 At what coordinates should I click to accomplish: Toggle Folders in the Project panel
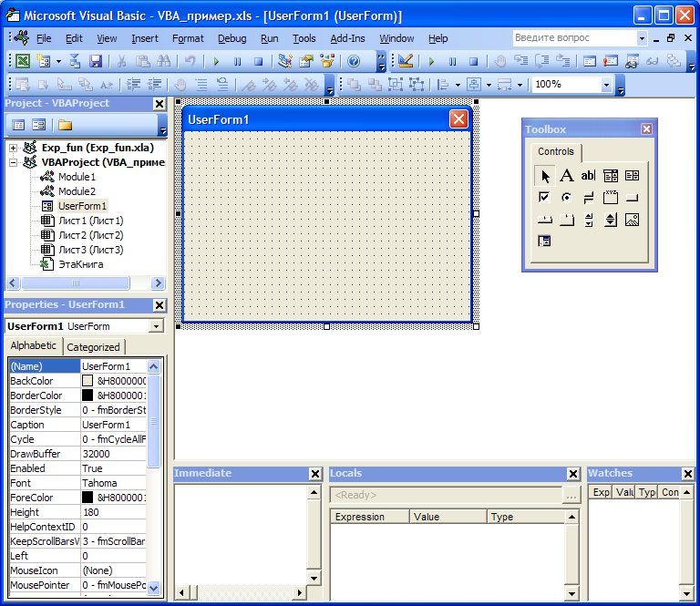(x=65, y=125)
